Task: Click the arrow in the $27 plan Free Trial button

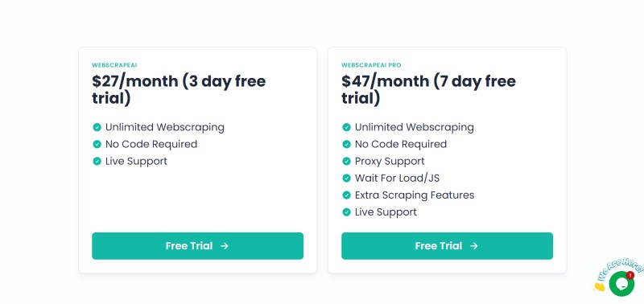Action: click(225, 246)
